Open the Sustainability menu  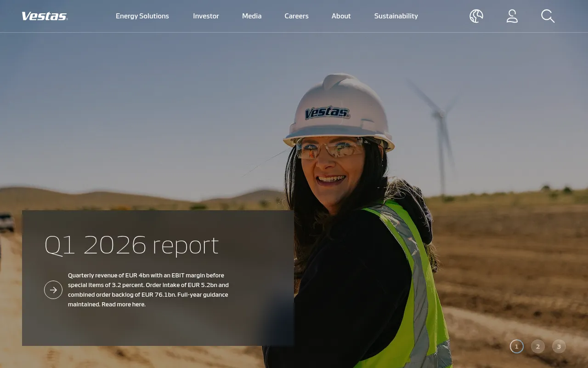click(x=396, y=16)
